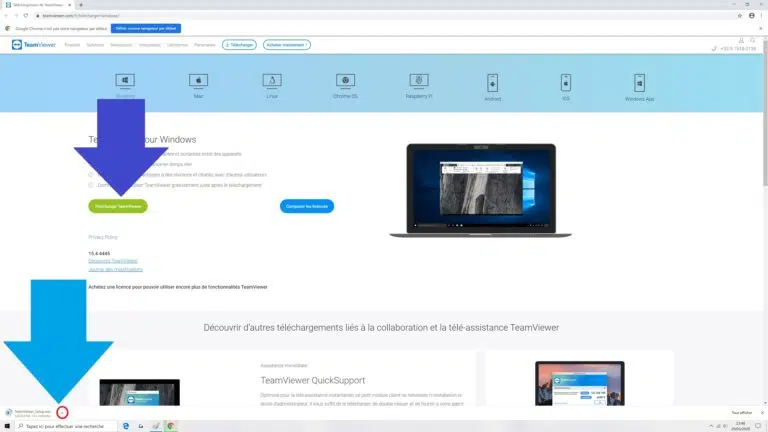The image size is (768, 432).
Task: Click the TeamViewer logo in header
Action: click(x=33, y=45)
